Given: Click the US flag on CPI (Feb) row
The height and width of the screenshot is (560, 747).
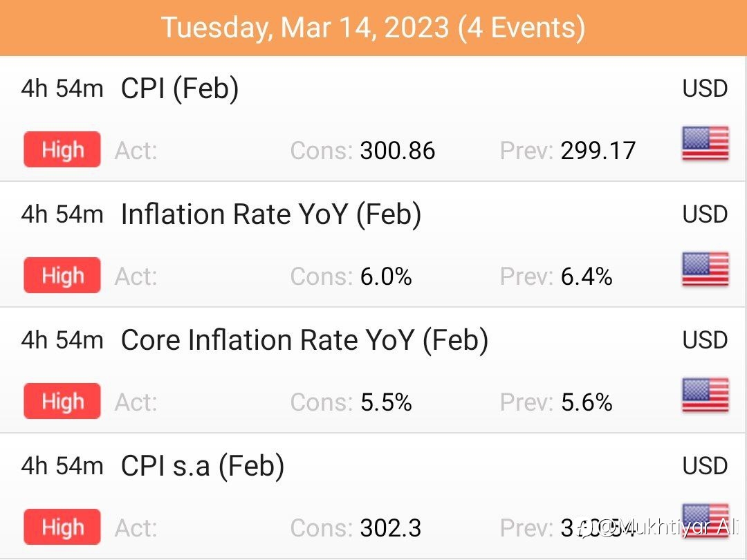Looking at the screenshot, I should coord(705,143).
